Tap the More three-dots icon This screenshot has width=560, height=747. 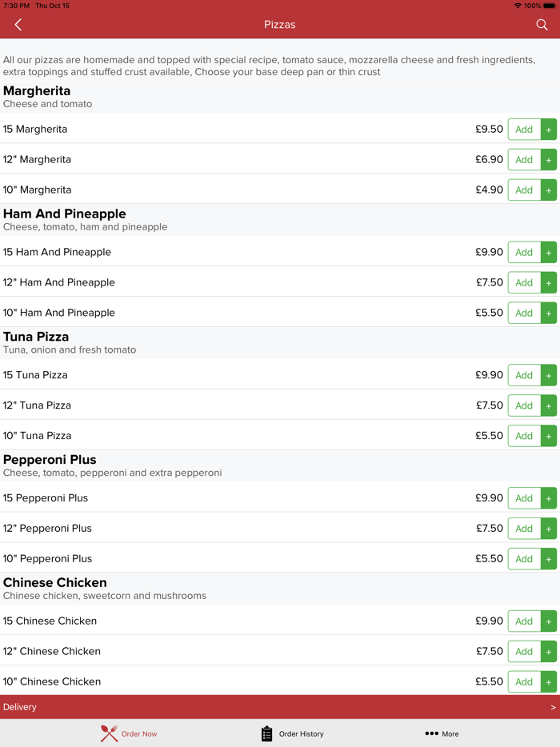point(431,733)
